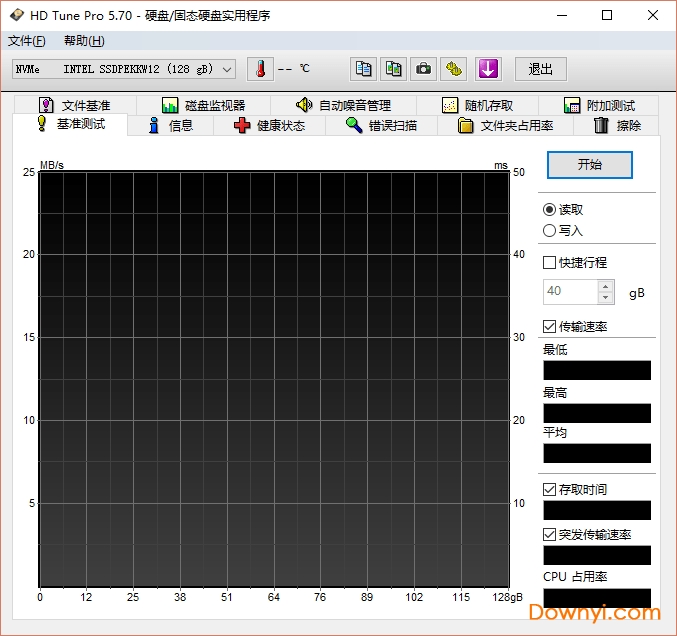
Task: Close the HD Tune Pro window
Action: (653, 15)
